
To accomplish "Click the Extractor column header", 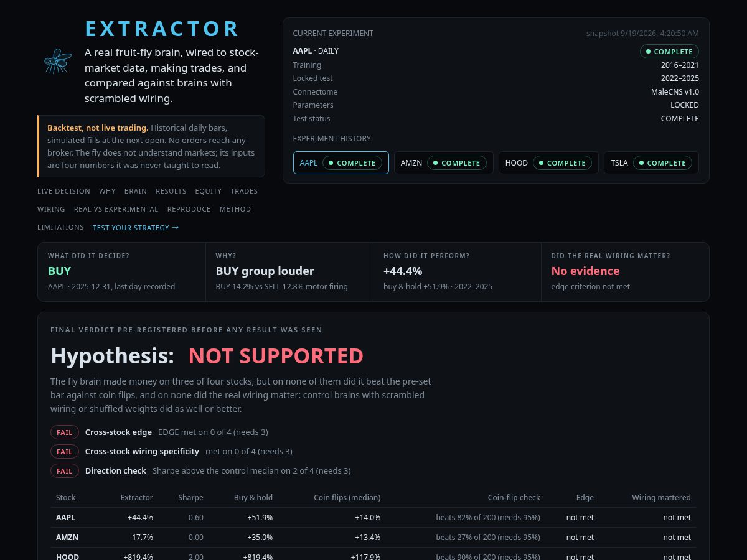I will 136,497.
